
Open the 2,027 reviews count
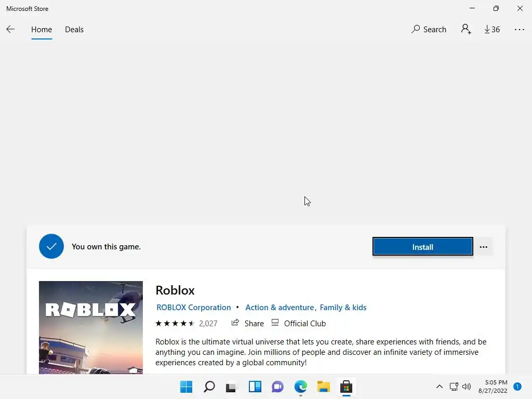pos(208,323)
